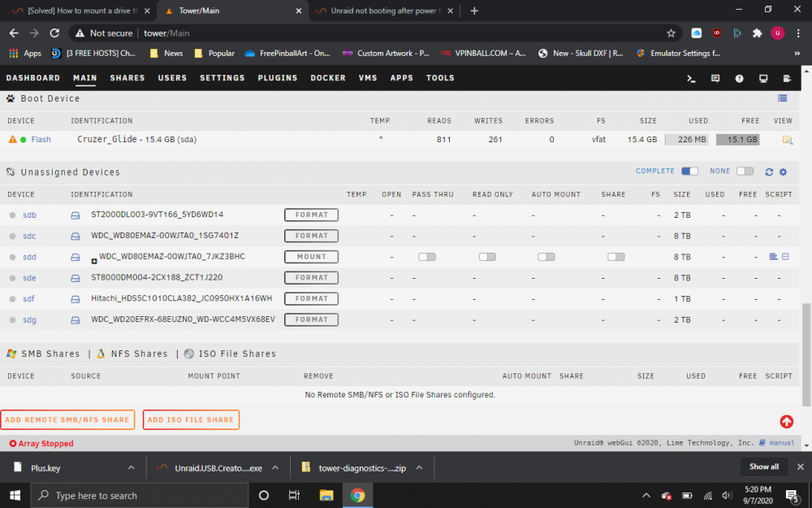Click the disk icon for sdc
The height and width of the screenshot is (508, 812).
point(76,237)
